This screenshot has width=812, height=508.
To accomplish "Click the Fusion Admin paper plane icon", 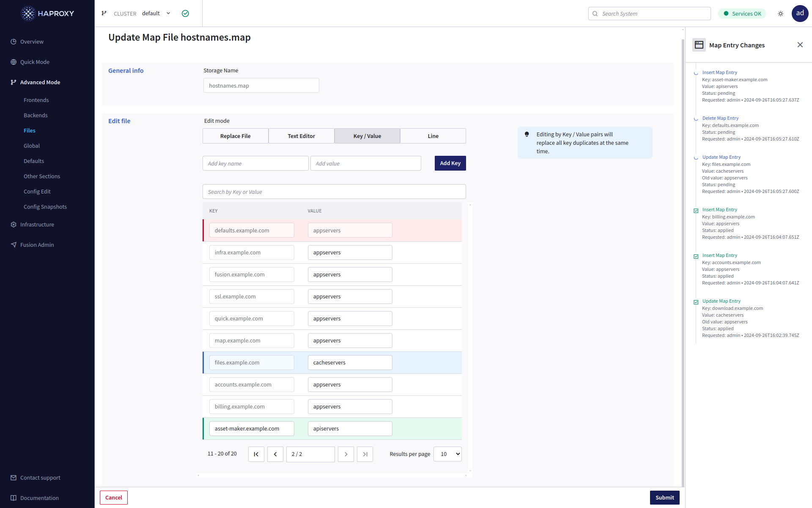I will 14,245.
